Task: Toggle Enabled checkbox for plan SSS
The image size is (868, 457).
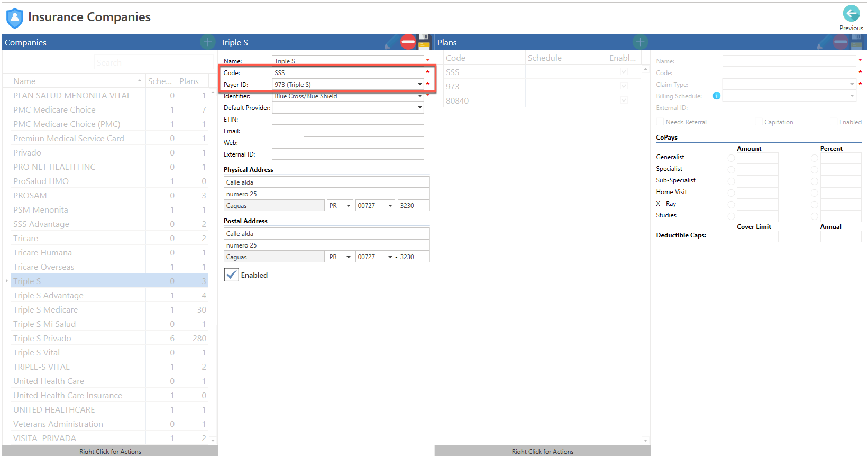Action: (624, 72)
